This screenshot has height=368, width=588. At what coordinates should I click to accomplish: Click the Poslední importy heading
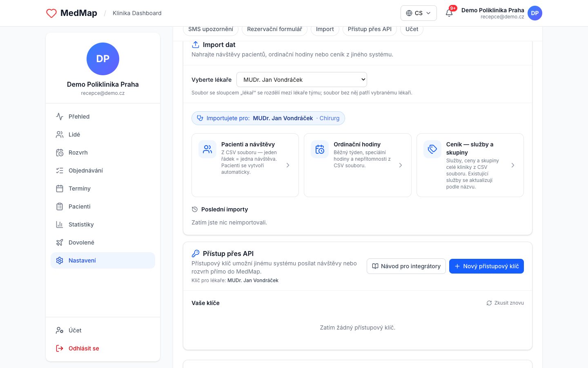pyautogui.click(x=225, y=209)
